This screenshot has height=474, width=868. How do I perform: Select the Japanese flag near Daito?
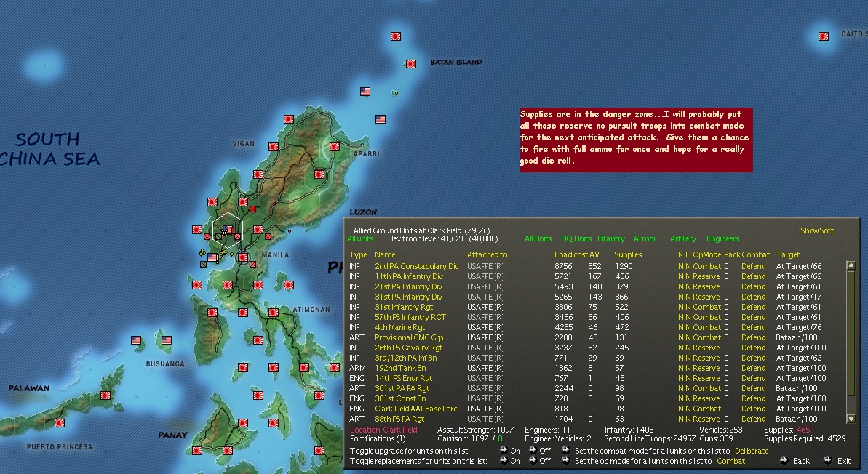point(824,36)
